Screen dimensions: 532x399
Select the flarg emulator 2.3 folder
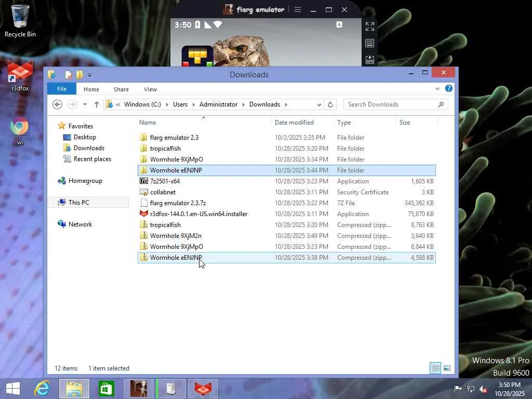287,137
